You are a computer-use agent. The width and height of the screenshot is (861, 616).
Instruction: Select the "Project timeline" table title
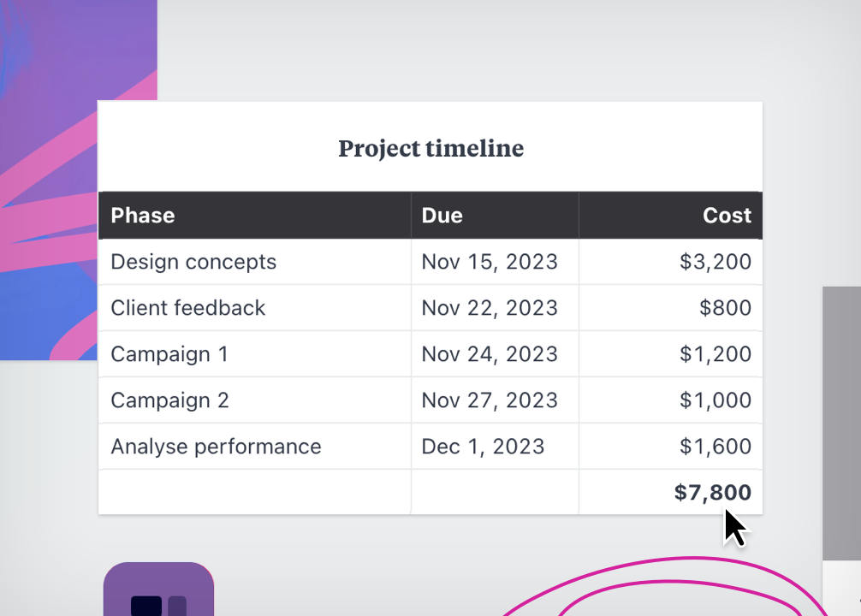(430, 149)
